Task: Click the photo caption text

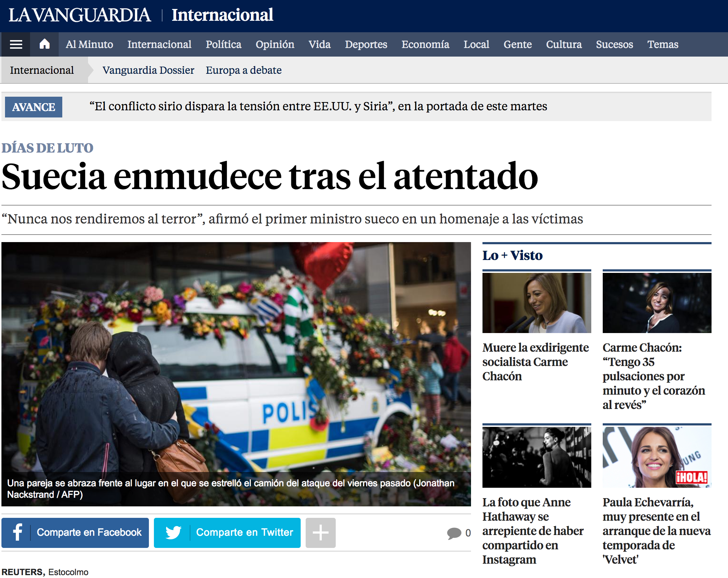Action: pos(231,489)
